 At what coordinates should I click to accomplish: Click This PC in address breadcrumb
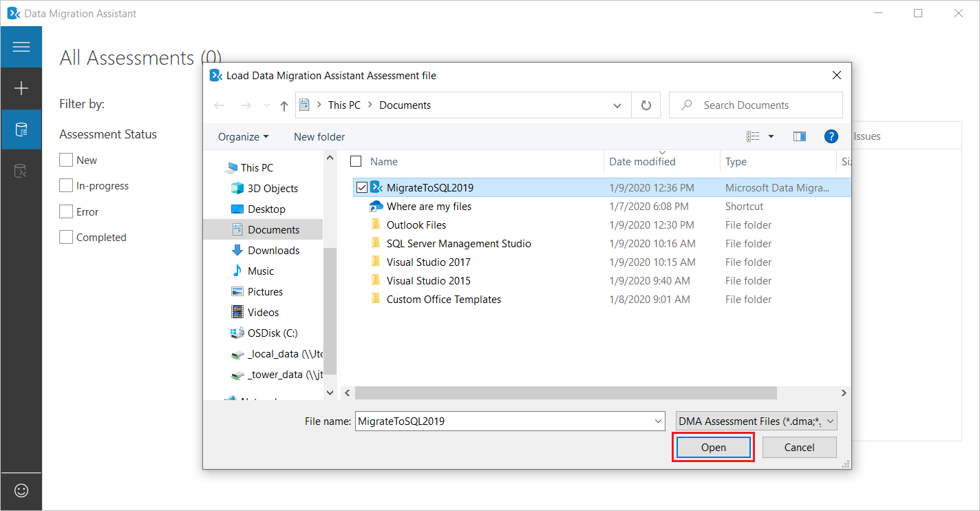[344, 105]
